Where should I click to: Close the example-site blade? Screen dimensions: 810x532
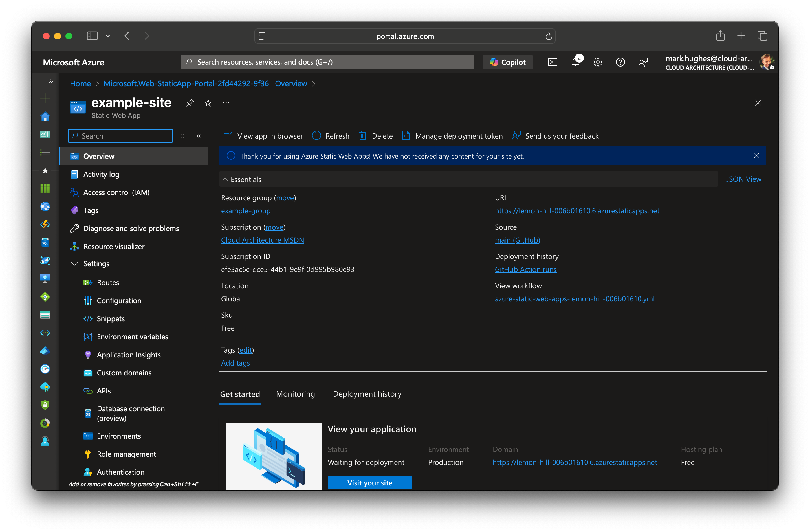(758, 102)
